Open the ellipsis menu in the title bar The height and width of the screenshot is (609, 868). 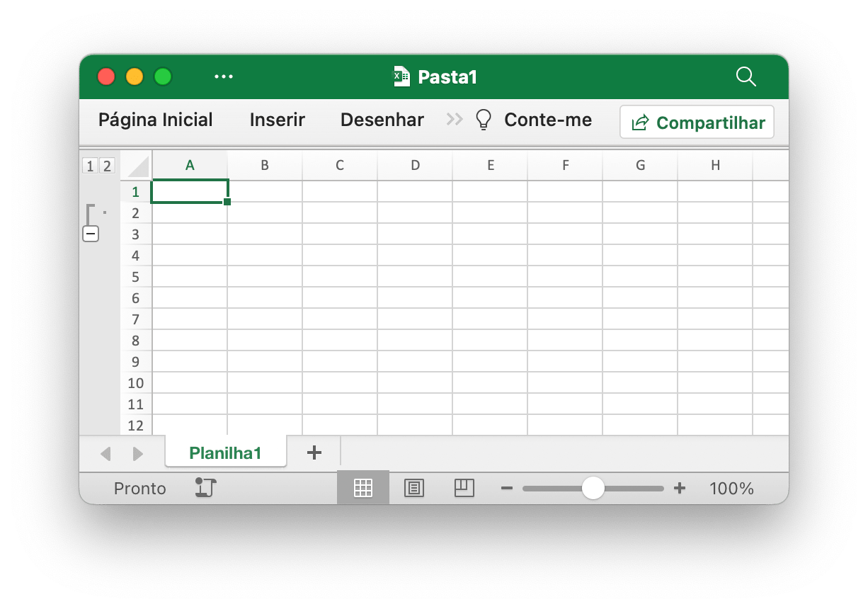coord(224,76)
